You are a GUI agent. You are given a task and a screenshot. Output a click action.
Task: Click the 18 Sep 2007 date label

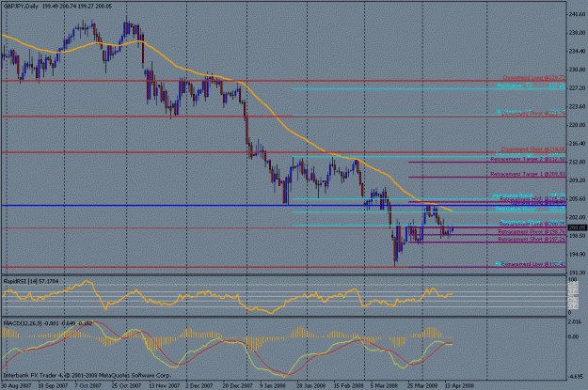pyautogui.click(x=53, y=385)
